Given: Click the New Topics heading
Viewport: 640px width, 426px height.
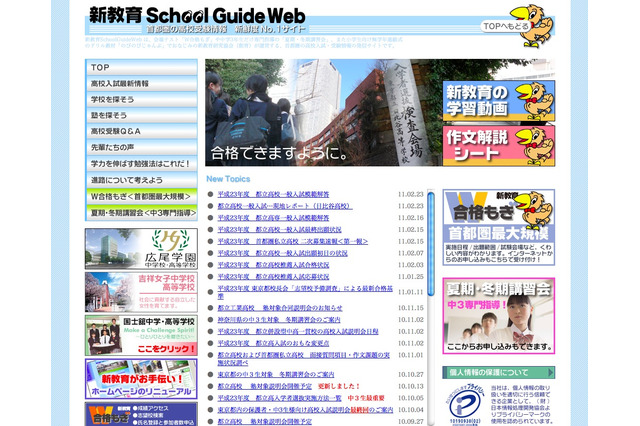Looking at the screenshot, I should point(228,179).
